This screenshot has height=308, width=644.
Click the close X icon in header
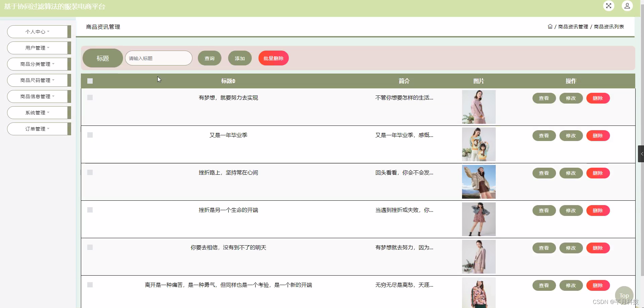click(x=609, y=6)
